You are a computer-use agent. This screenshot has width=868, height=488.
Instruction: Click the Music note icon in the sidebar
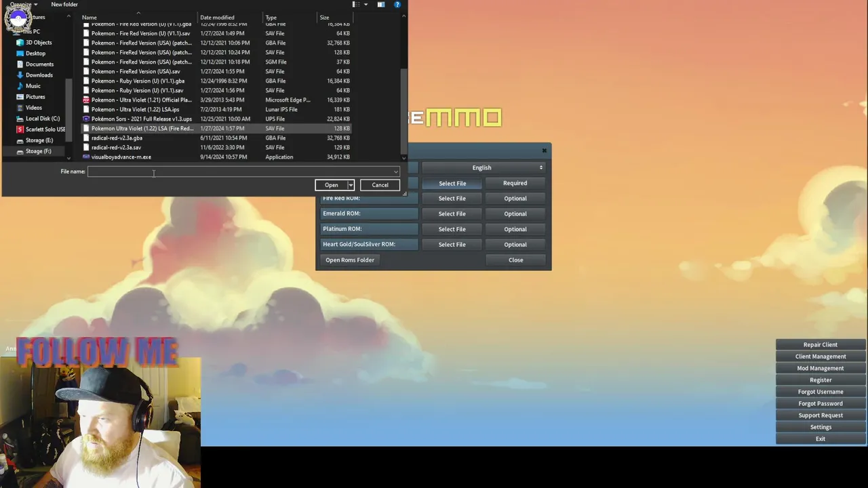(20, 86)
